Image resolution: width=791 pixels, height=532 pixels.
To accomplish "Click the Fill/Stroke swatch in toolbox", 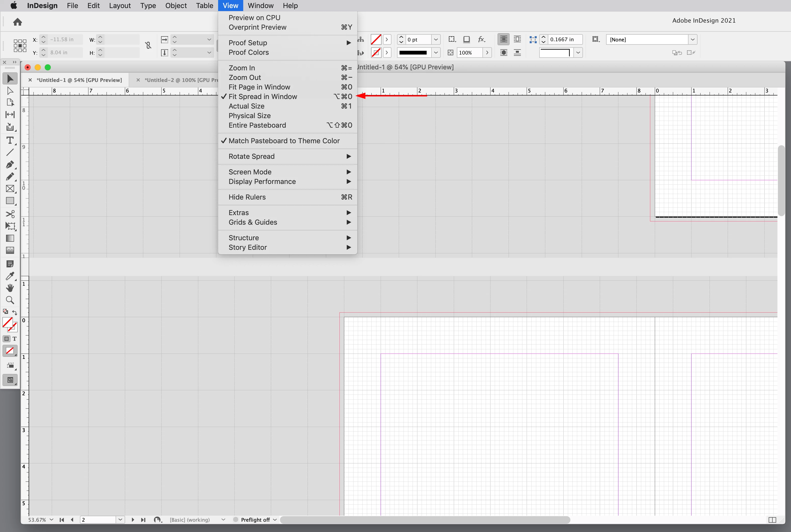I will 8,322.
